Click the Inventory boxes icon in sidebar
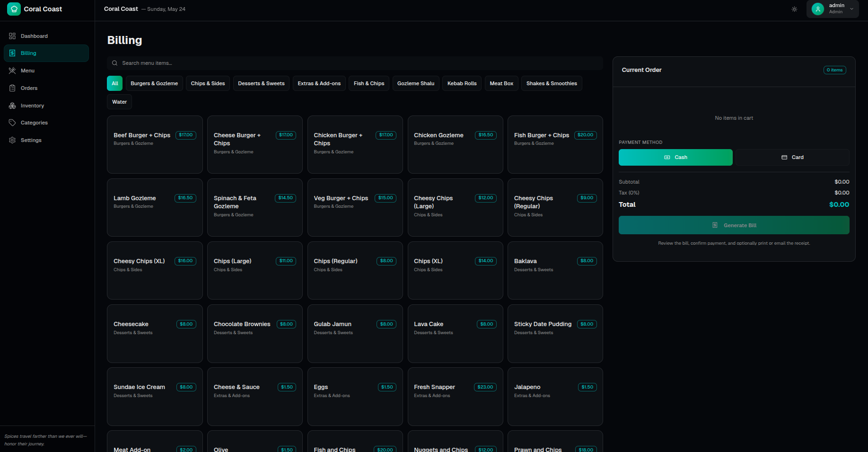Viewport: 868px width, 452px height. [x=12, y=106]
